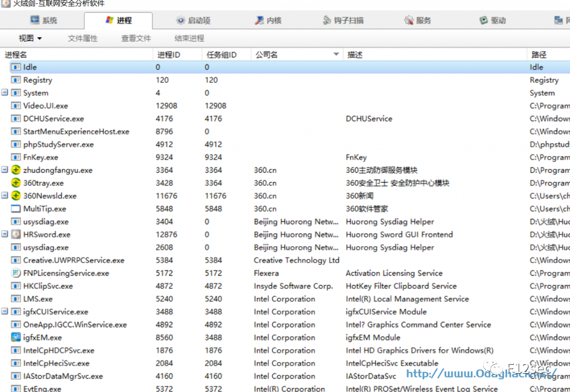The height and width of the screenshot is (392, 570).
Task: Click the MultiTip.exe window icon
Action: 16,209
